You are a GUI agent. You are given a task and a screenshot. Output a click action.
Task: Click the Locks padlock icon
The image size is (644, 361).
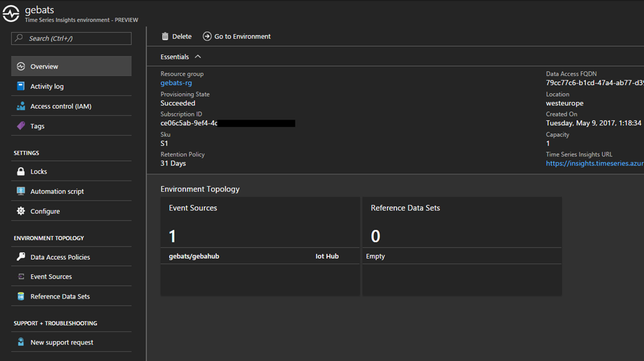click(x=21, y=171)
